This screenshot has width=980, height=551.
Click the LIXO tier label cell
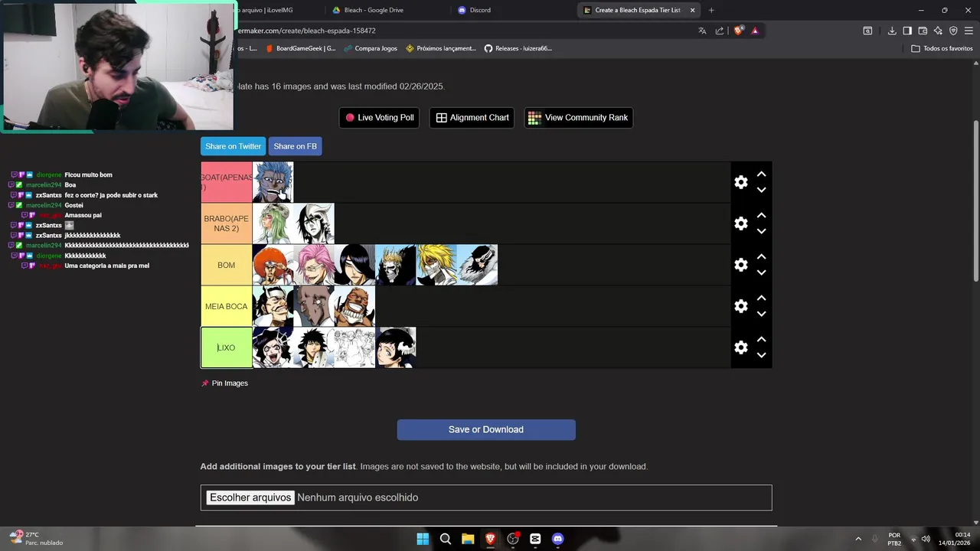point(227,347)
